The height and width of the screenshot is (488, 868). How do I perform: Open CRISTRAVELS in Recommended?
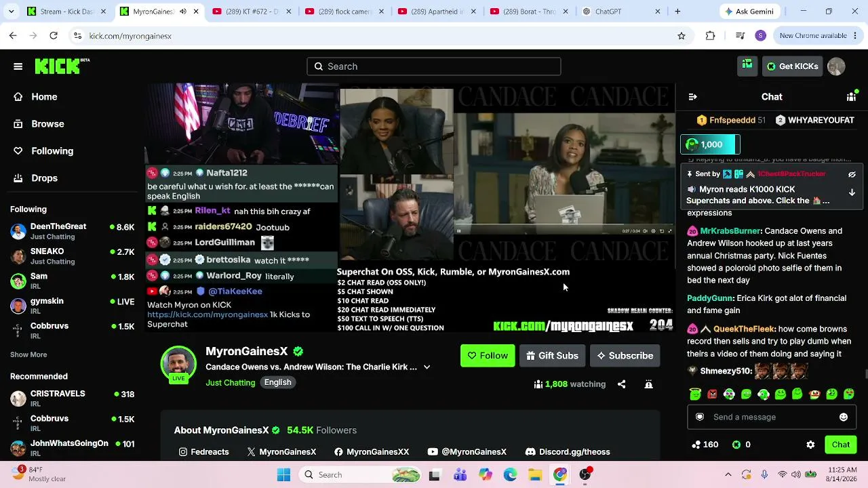click(72, 398)
